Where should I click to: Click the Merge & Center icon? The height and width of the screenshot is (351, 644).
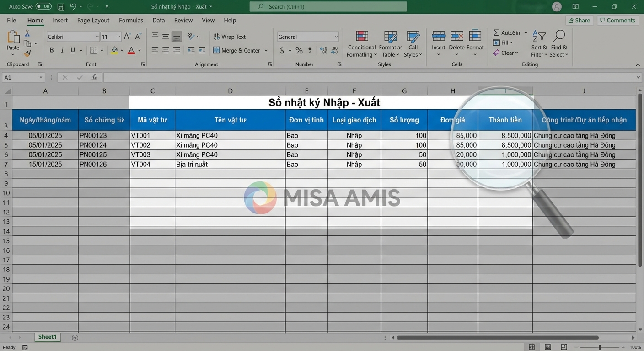pos(217,50)
